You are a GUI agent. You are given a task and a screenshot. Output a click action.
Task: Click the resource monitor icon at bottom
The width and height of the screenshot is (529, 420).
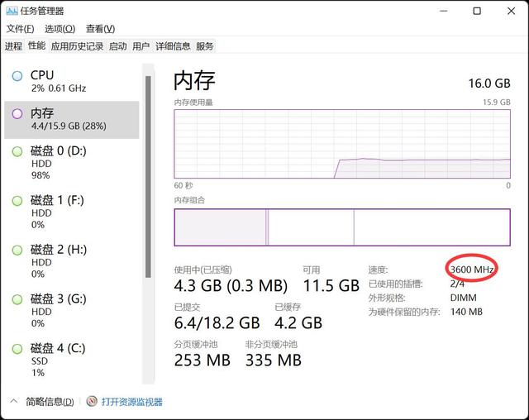92,401
